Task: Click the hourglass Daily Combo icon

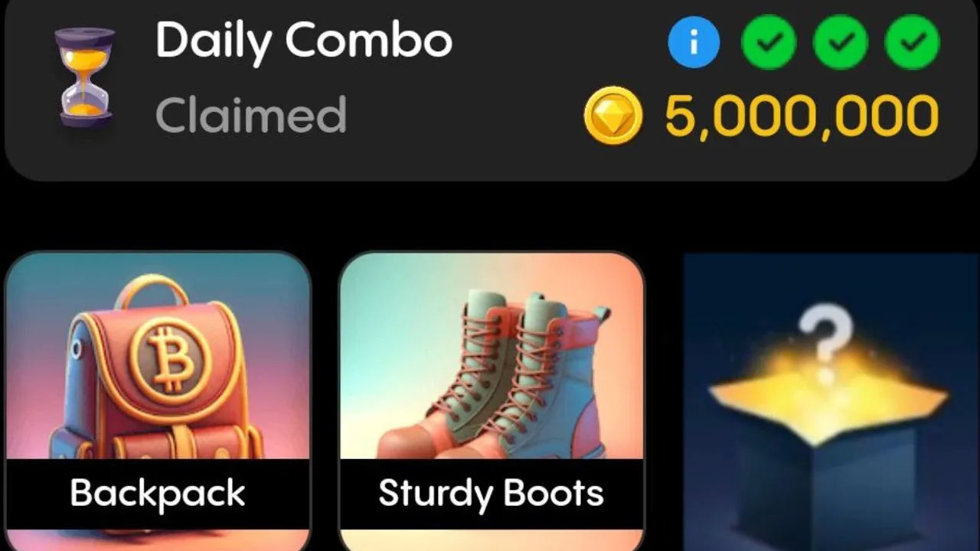Action: tap(86, 78)
